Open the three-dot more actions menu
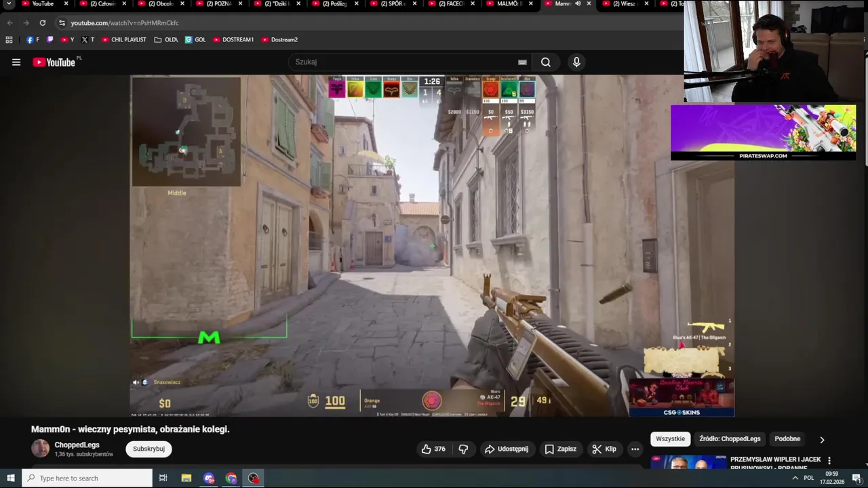The image size is (868, 488). (635, 449)
